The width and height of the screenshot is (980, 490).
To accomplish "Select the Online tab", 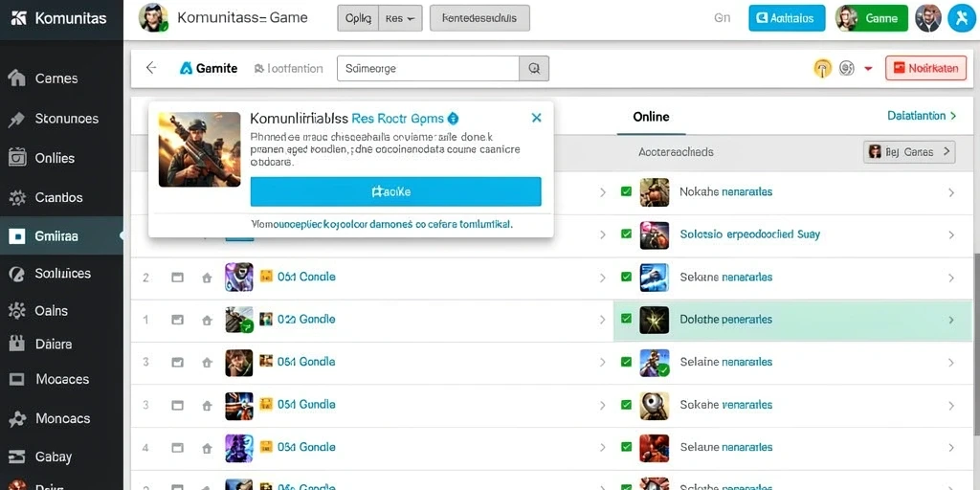I will [651, 116].
